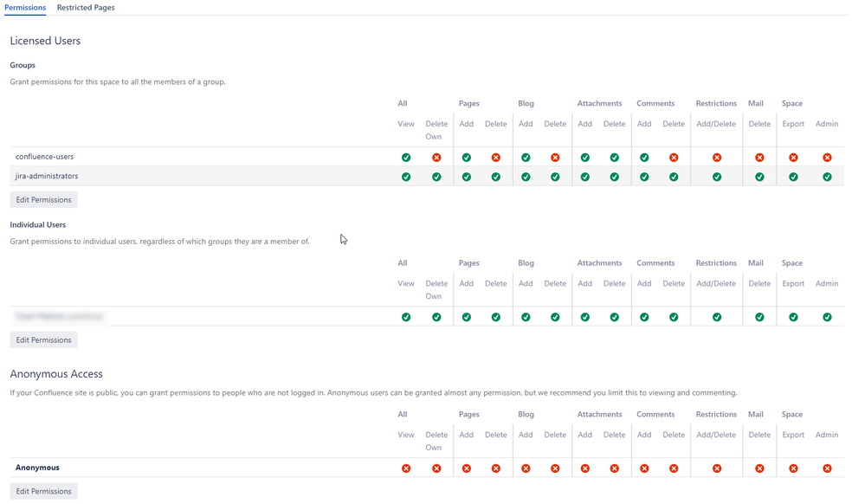Click Comments column header in Individual Users table
Image resolution: width=865 pixels, height=504 pixels.
point(655,262)
